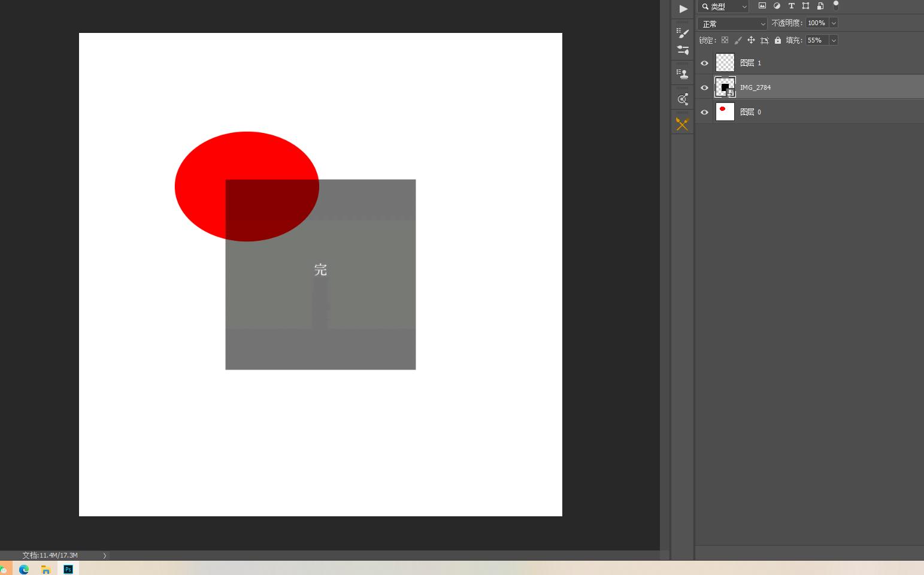924x575 pixels.
Task: Click the lock all padlock button
Action: (x=778, y=40)
